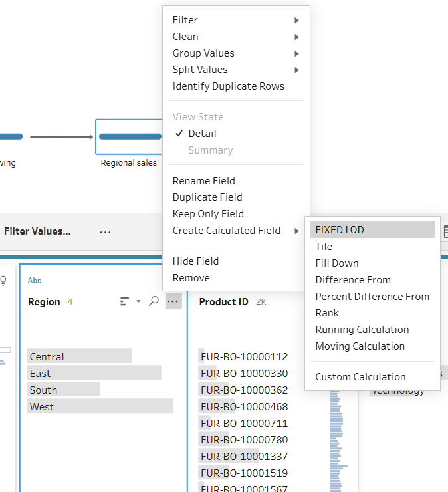Viewport: 448px width, 492px height.
Task: Click the Filter Values button
Action: (x=37, y=232)
